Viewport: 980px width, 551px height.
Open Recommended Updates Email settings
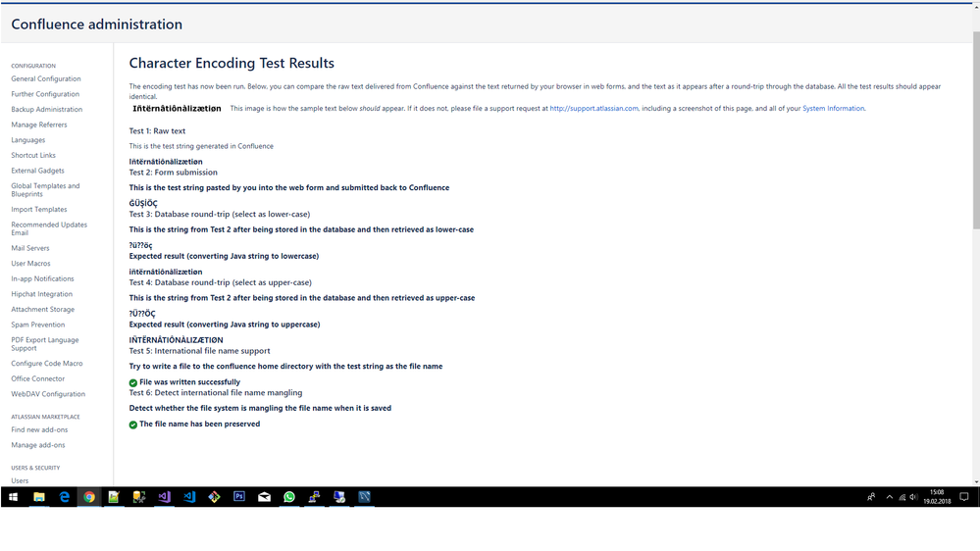49,228
